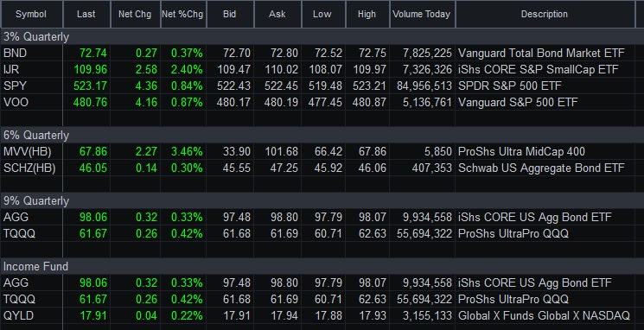Click VOO bid 480.17
This screenshot has height=330, width=644.
click(233, 102)
